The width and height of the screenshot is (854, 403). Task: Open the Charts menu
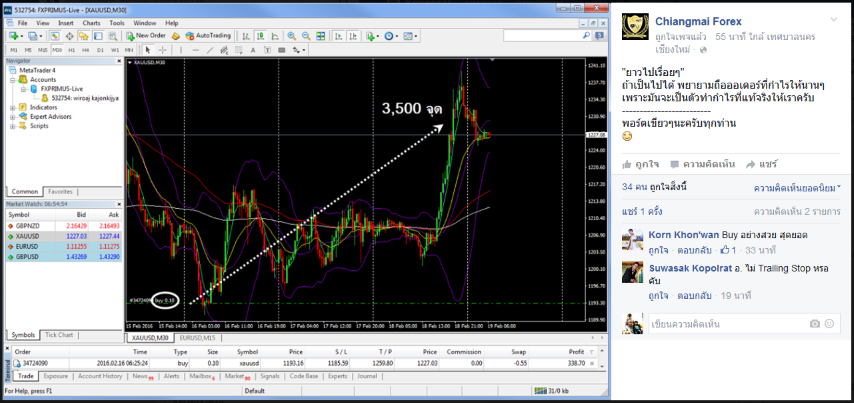click(x=91, y=23)
